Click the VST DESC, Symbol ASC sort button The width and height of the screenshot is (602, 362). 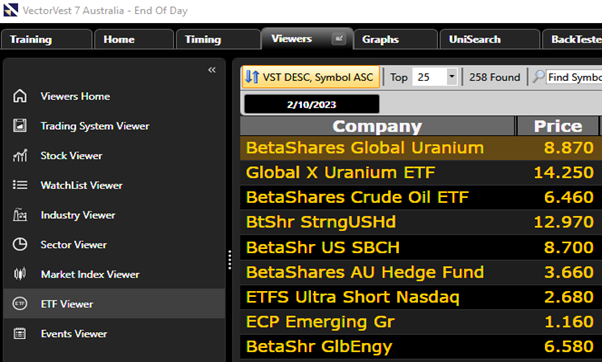(311, 77)
